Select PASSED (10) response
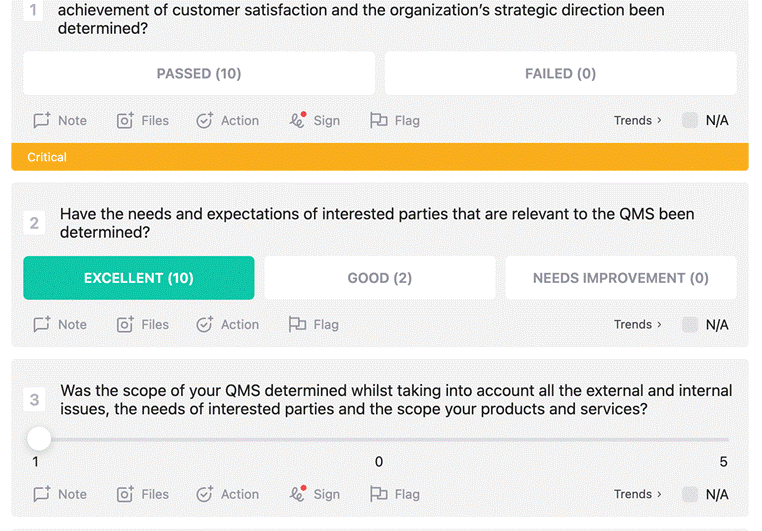The image size is (762, 531). [199, 73]
